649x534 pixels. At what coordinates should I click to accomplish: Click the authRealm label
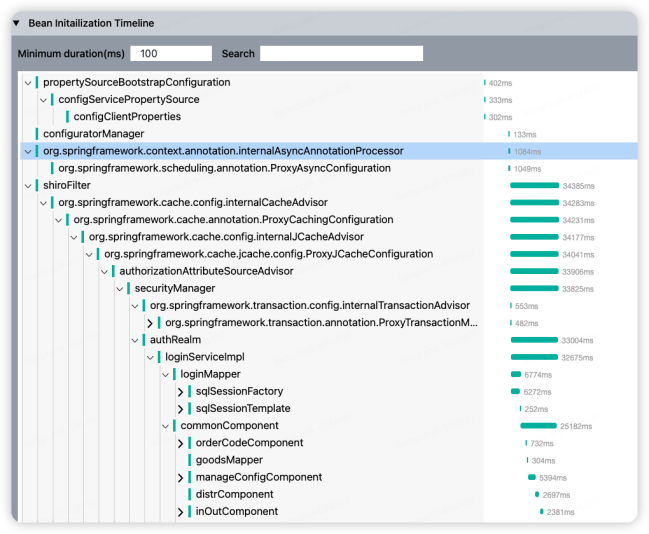click(175, 339)
